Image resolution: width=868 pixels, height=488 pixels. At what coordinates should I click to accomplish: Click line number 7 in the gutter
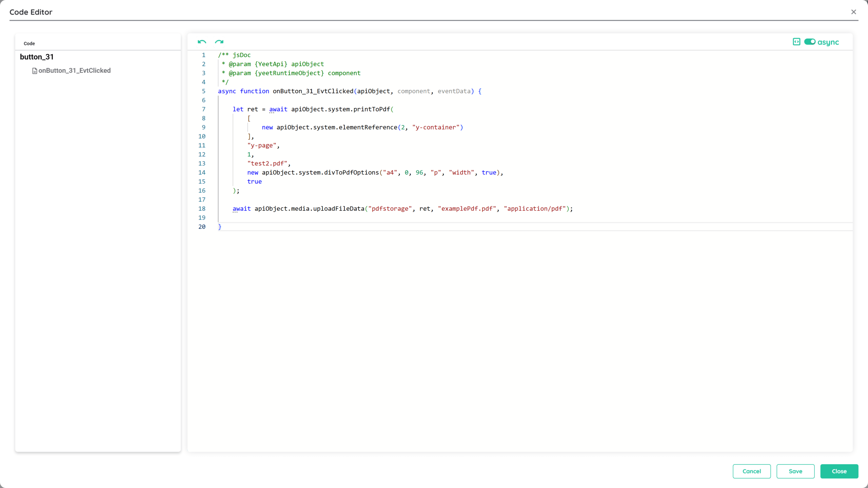(x=203, y=109)
